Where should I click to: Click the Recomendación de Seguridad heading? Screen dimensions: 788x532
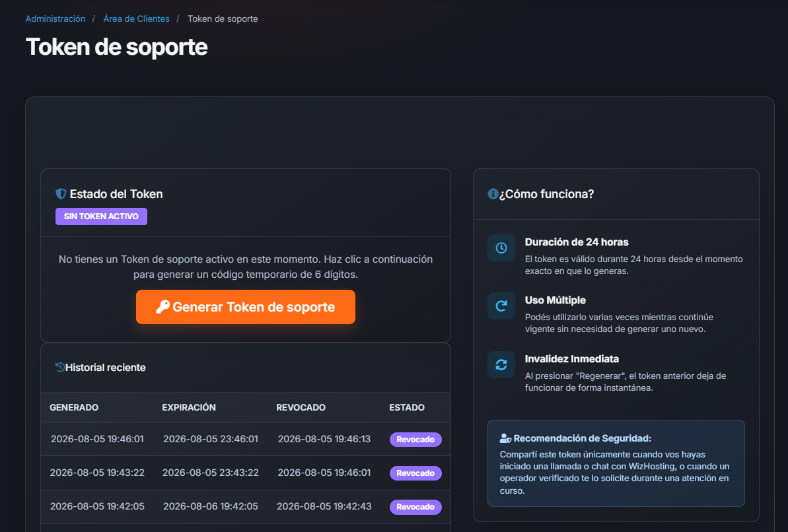pos(583,438)
